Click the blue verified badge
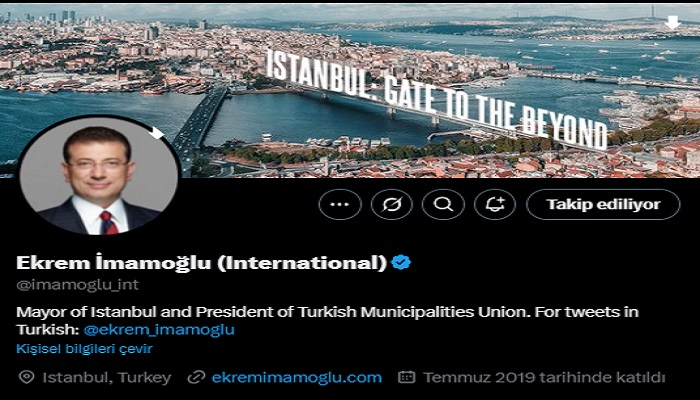700x400 pixels. 401,262
